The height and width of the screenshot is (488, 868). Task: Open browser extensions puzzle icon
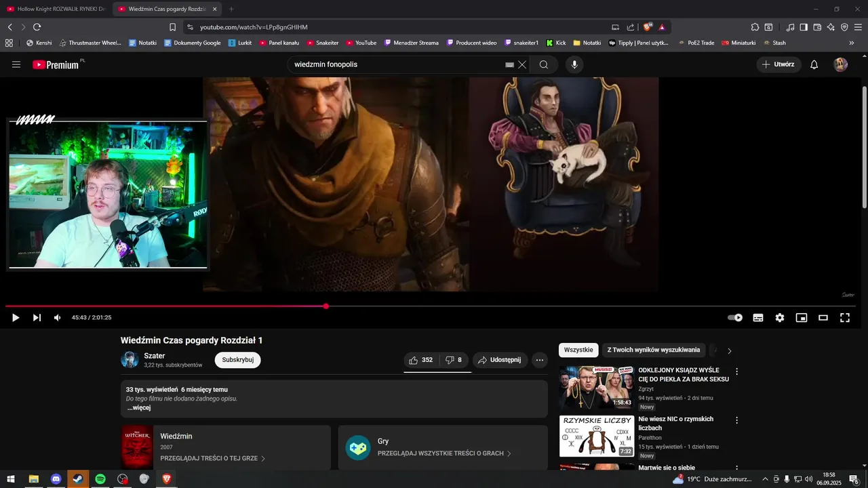[x=755, y=27]
